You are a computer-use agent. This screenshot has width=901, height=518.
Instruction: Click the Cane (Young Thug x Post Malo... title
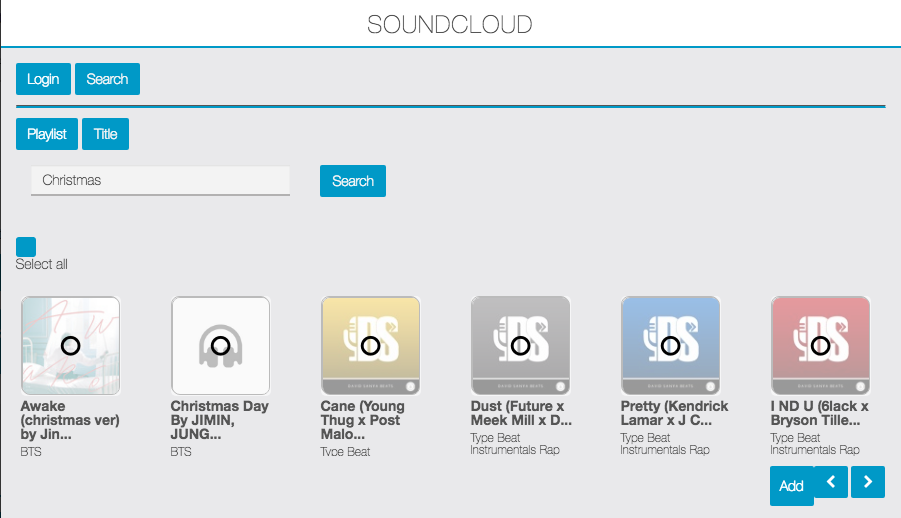[x=363, y=420]
